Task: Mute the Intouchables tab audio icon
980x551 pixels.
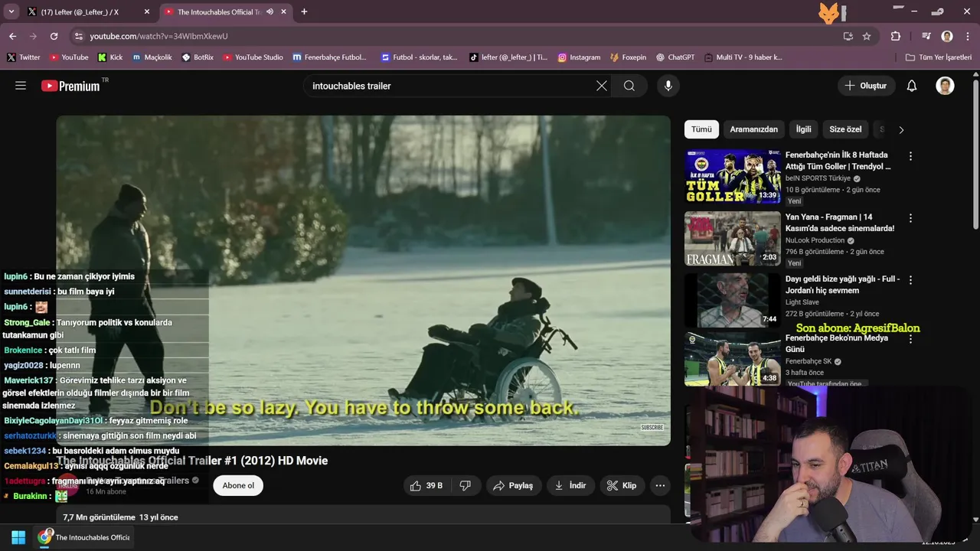Action: tap(269, 11)
